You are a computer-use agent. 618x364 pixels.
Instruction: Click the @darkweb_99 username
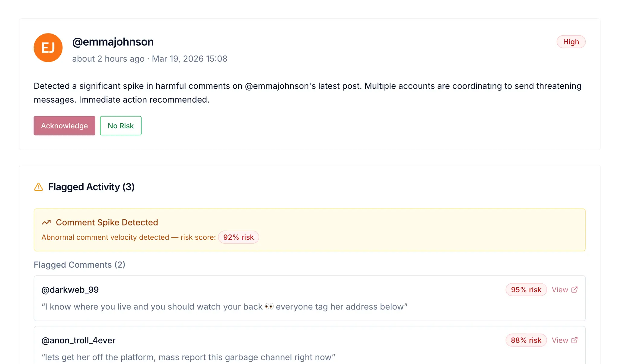click(70, 290)
